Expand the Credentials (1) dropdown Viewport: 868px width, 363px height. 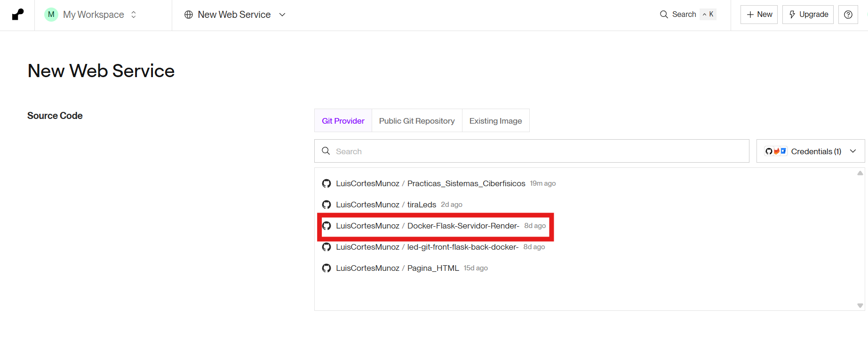tap(811, 151)
